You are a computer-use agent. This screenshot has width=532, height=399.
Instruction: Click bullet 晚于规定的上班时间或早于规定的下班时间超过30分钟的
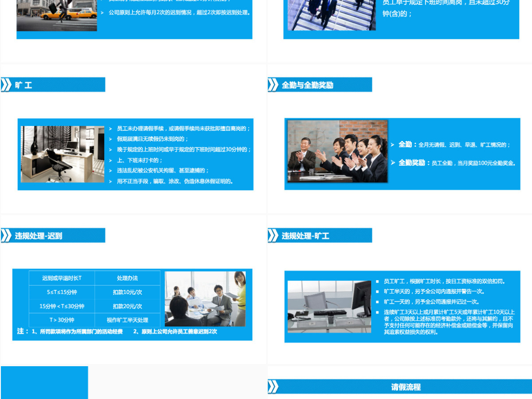point(184,150)
